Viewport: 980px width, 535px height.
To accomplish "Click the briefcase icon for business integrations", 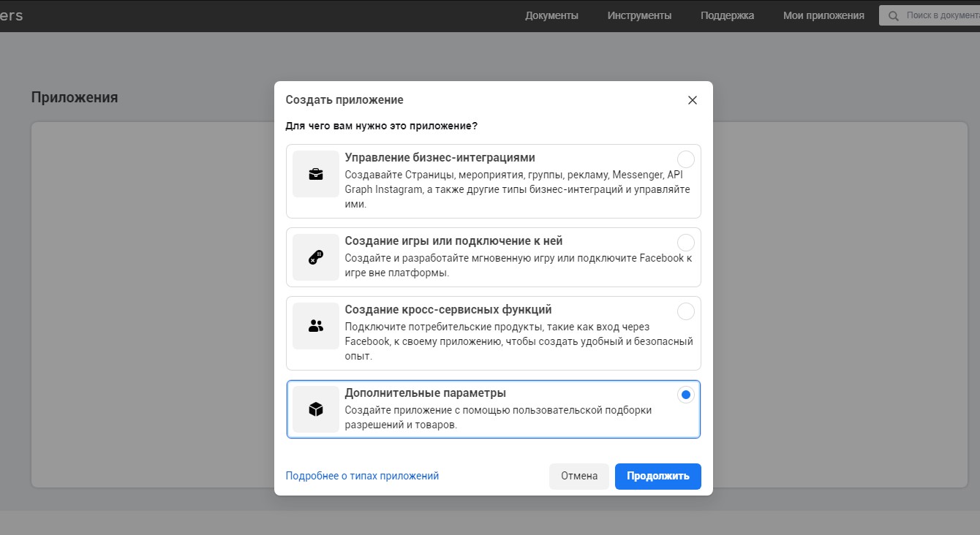I will (316, 174).
